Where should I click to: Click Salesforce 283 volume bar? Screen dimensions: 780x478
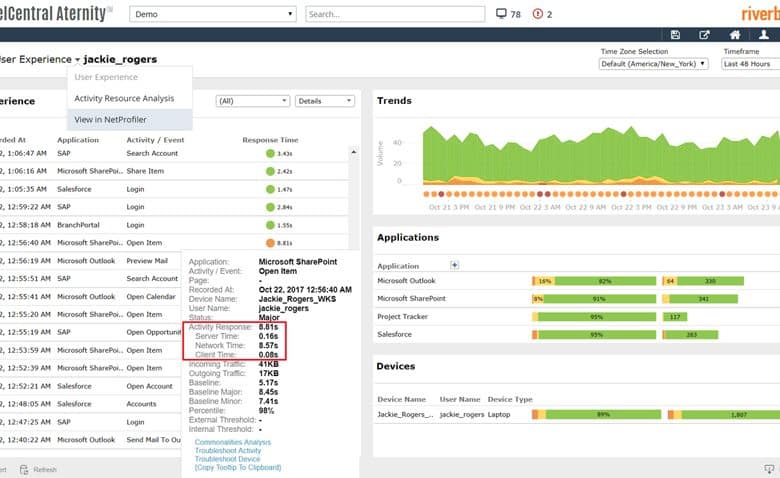[x=691, y=335]
